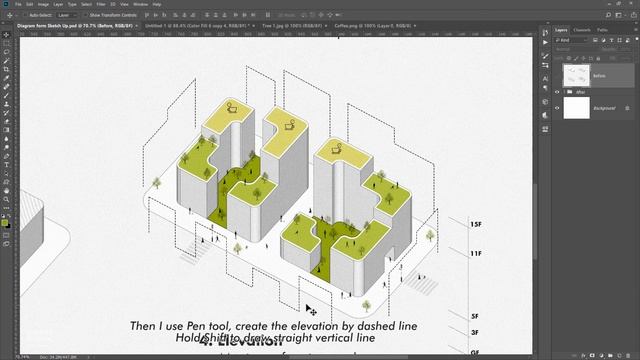Select the Clone Stamp tool
This screenshot has width=640, height=360.
pyautogui.click(x=6, y=104)
